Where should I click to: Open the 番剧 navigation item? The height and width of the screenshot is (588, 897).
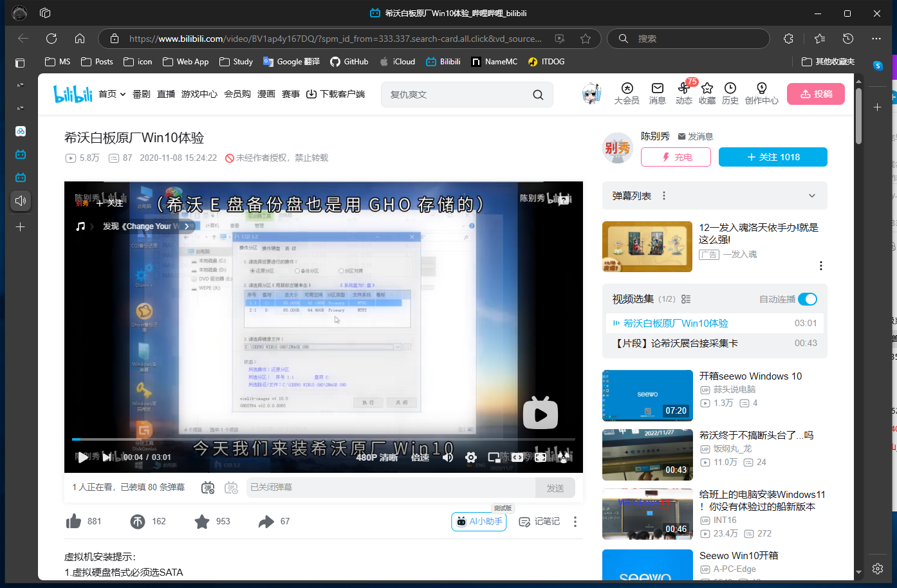point(142,94)
